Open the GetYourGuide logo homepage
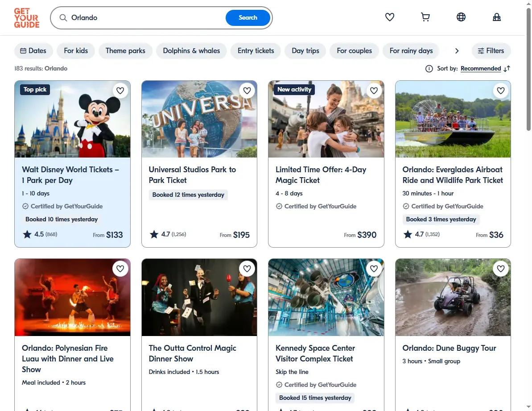 (26, 18)
